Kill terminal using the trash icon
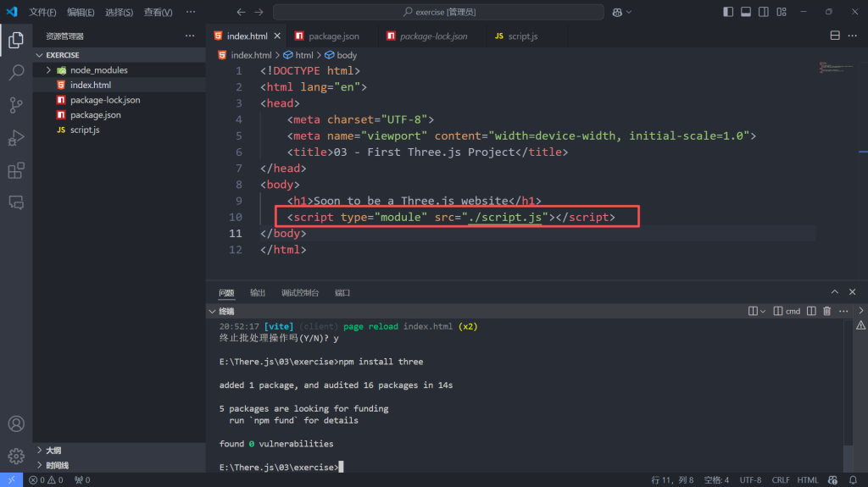 [x=826, y=311]
